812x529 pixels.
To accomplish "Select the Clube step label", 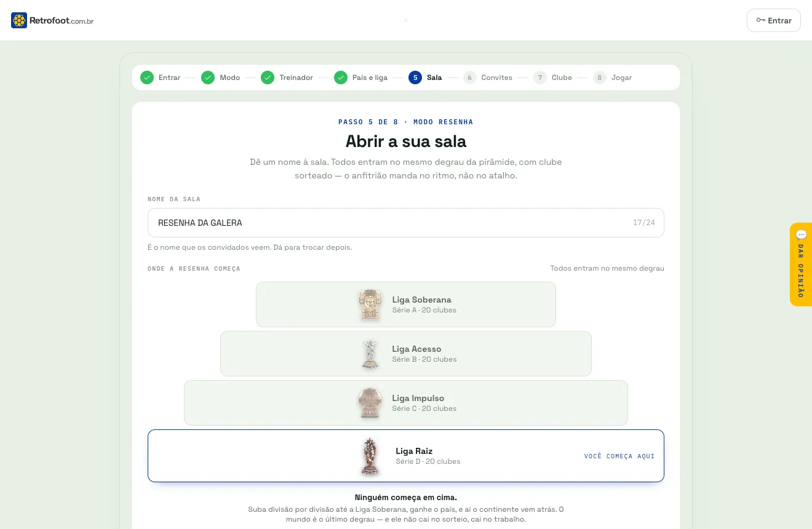I will [x=562, y=78].
